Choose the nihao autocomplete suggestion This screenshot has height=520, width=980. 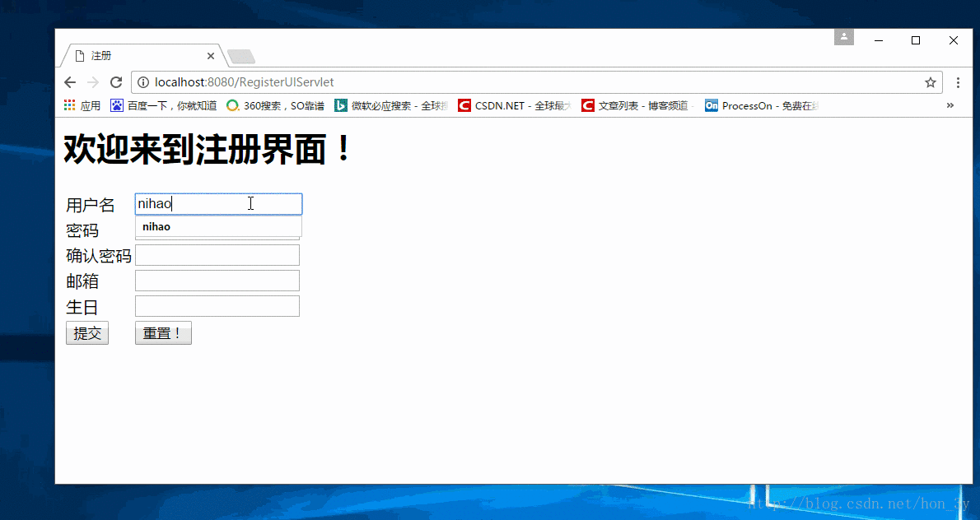219,226
